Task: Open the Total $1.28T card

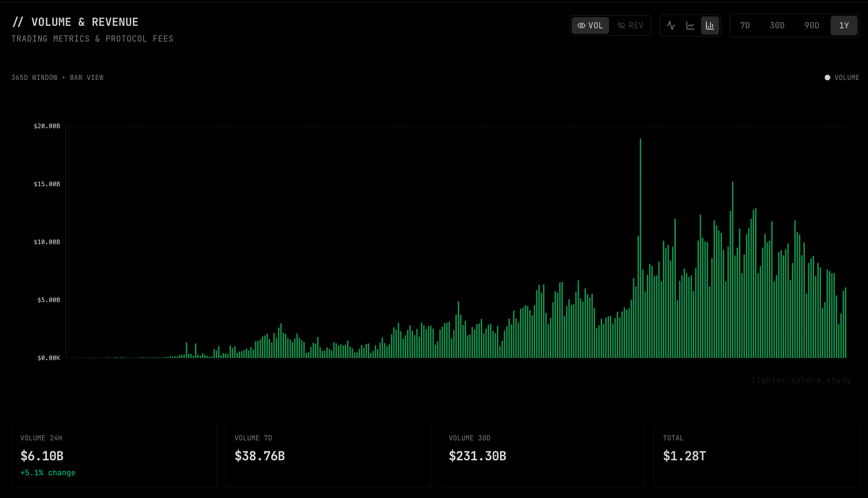Action: click(756, 455)
